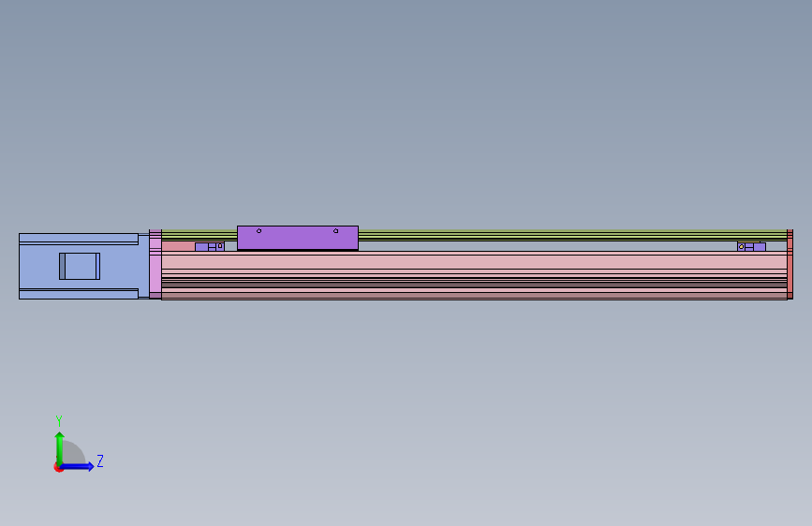812x526 pixels.
Task: Pick the limit sensor near the red end cap
Action: tap(751, 246)
